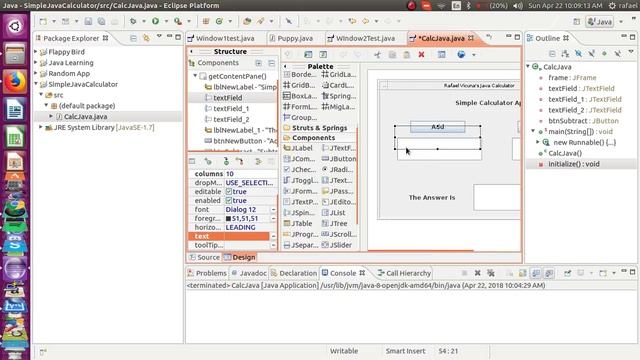Switch to Window1test.java editor tab
The width and height of the screenshot is (640, 360).
(x=221, y=38)
